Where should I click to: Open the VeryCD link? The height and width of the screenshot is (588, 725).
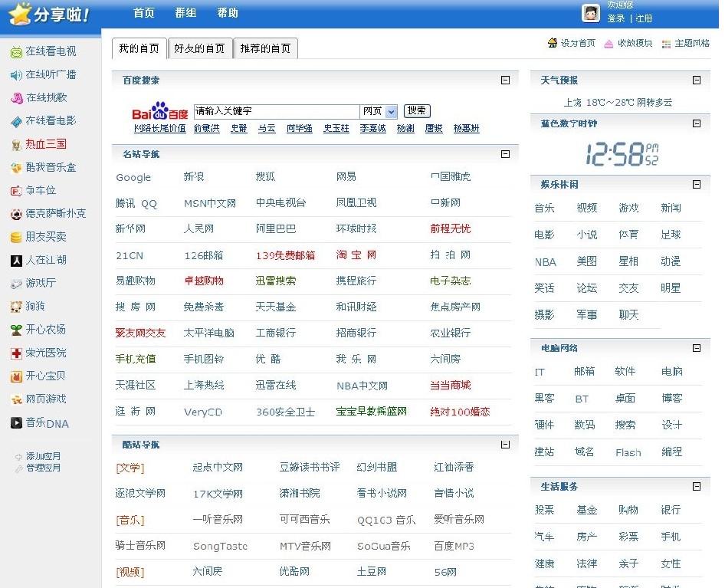coord(202,412)
